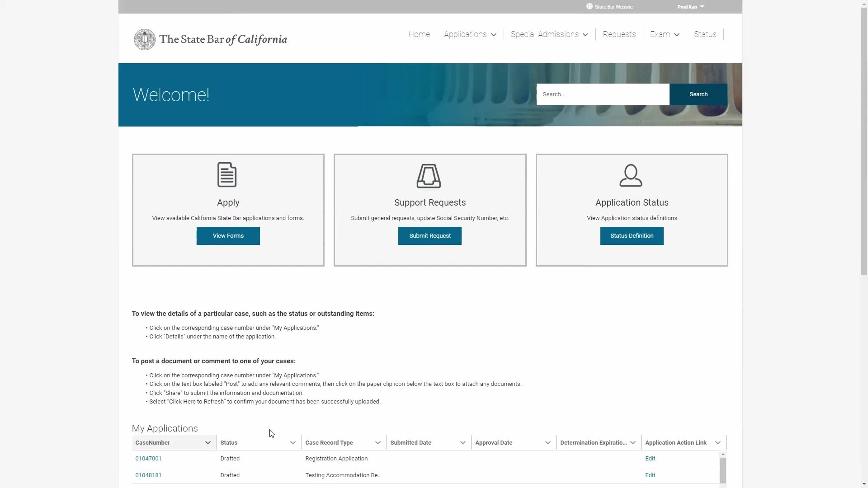Expand the Exam navigation dropdown
Image resolution: width=868 pixels, height=488 pixels.
click(x=665, y=34)
